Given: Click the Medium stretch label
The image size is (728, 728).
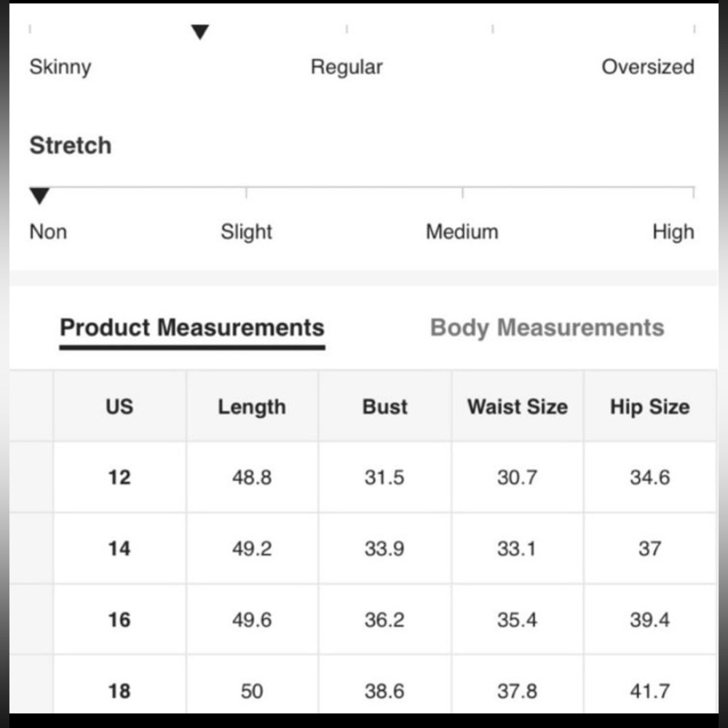Looking at the screenshot, I should coord(462,232).
